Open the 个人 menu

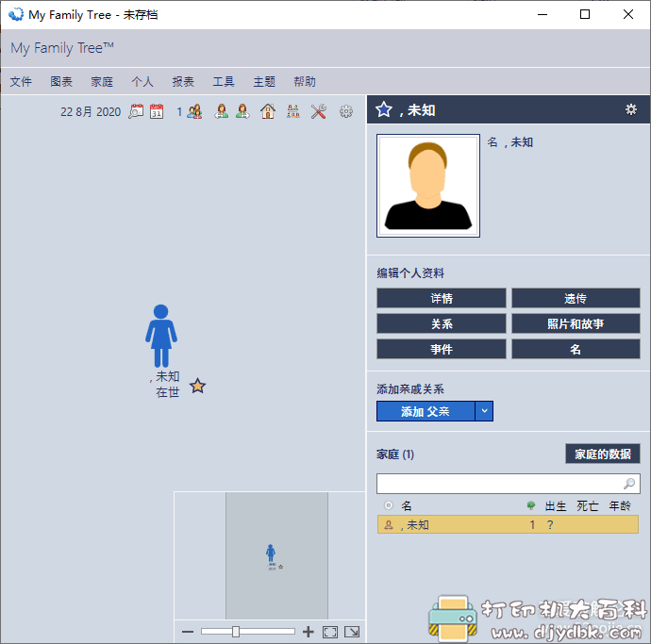pyautogui.click(x=142, y=81)
